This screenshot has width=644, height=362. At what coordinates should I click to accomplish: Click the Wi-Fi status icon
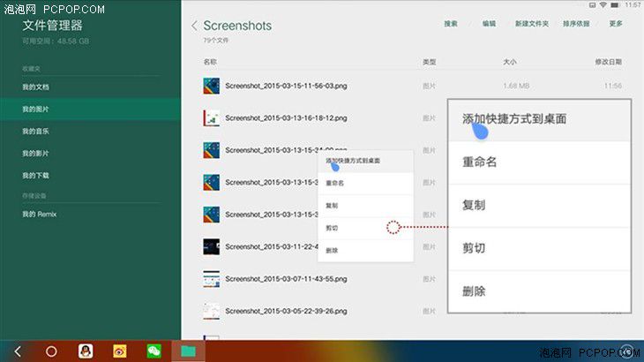603,5
